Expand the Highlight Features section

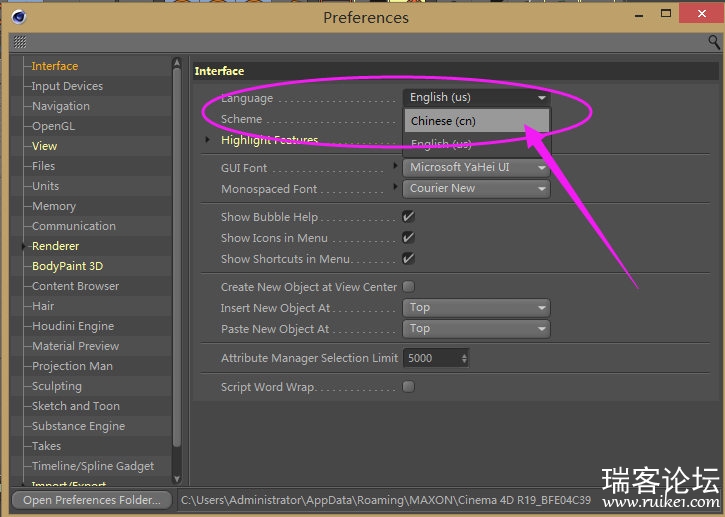208,140
